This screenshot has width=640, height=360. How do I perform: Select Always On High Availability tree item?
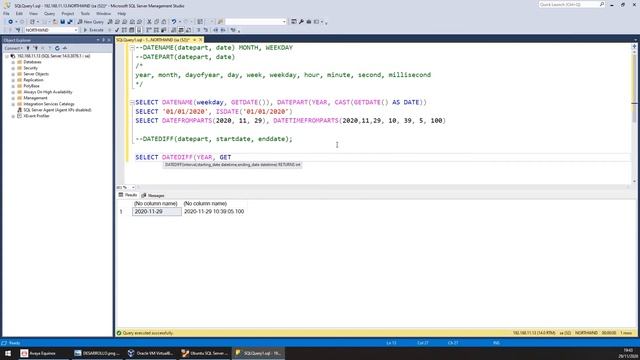(48, 92)
